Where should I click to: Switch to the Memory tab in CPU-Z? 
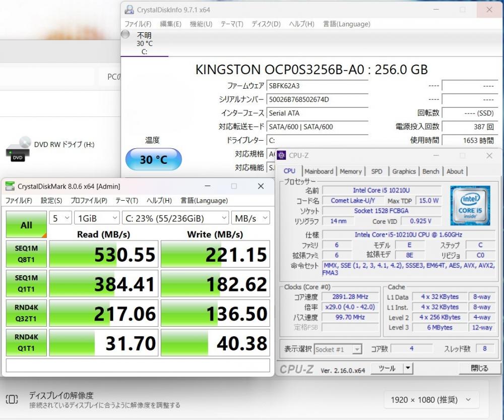pos(350,171)
